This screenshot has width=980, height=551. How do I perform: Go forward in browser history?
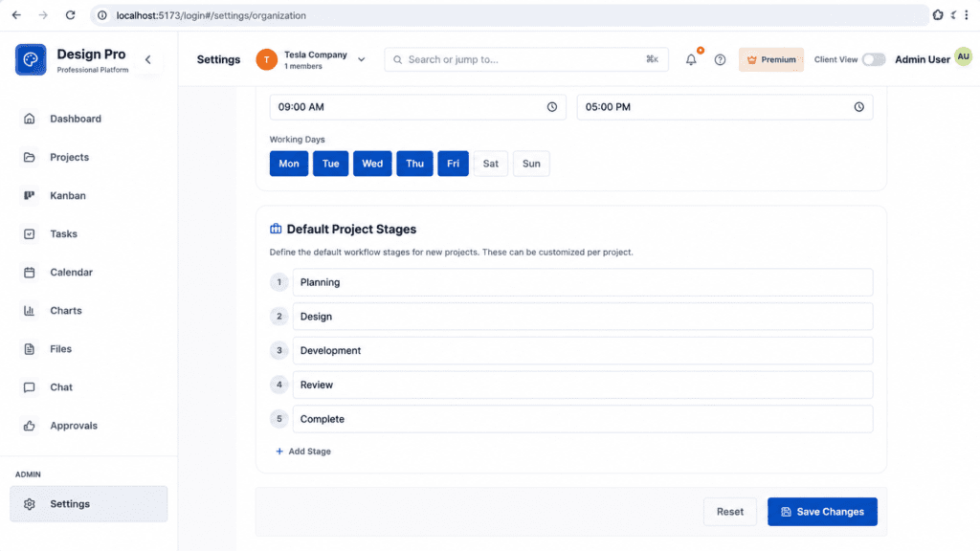(x=43, y=15)
